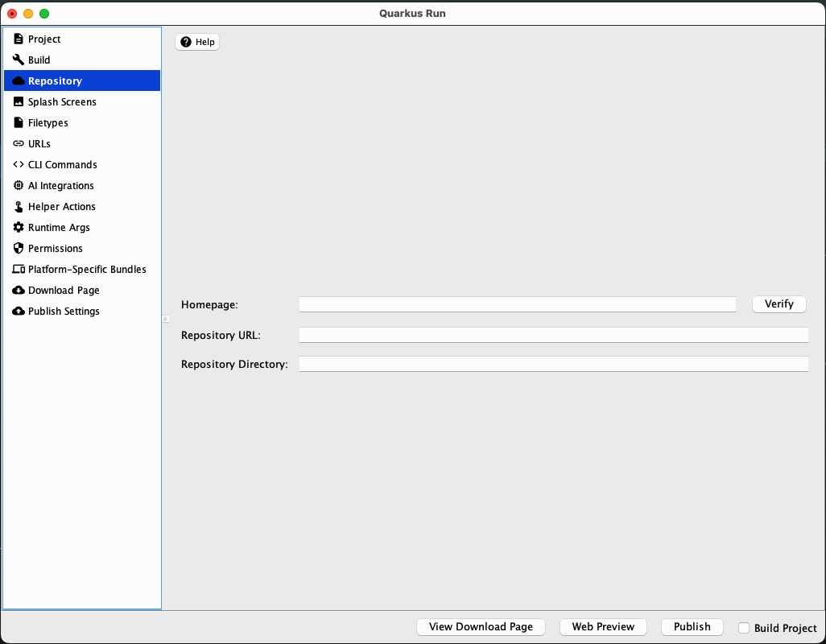Click the AI Integrations chip icon
Image resolution: width=826 pixels, height=644 pixels.
tap(19, 185)
